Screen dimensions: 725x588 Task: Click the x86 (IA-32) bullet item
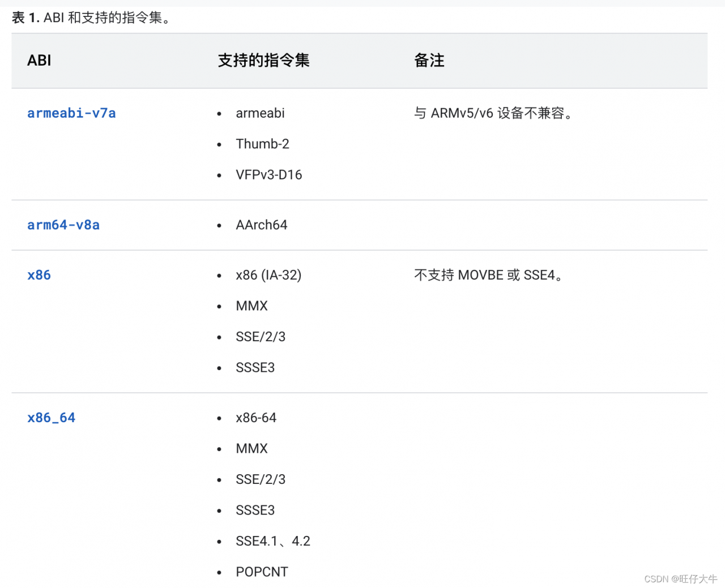268,275
